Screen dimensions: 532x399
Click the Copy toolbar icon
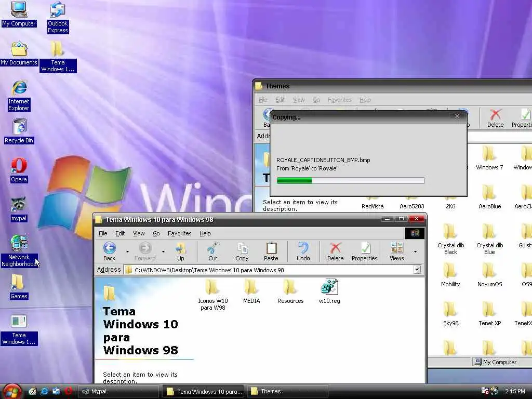[x=242, y=251]
